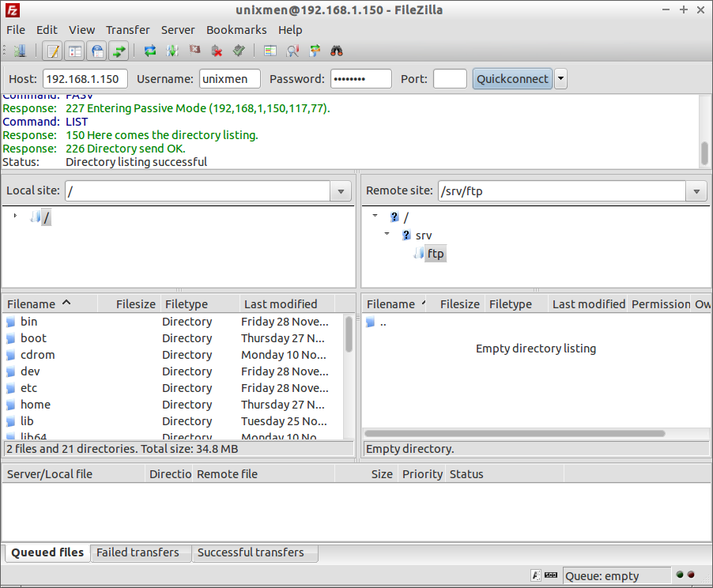Toggle processing of the transfer queue
713x588 pixels.
172,51
